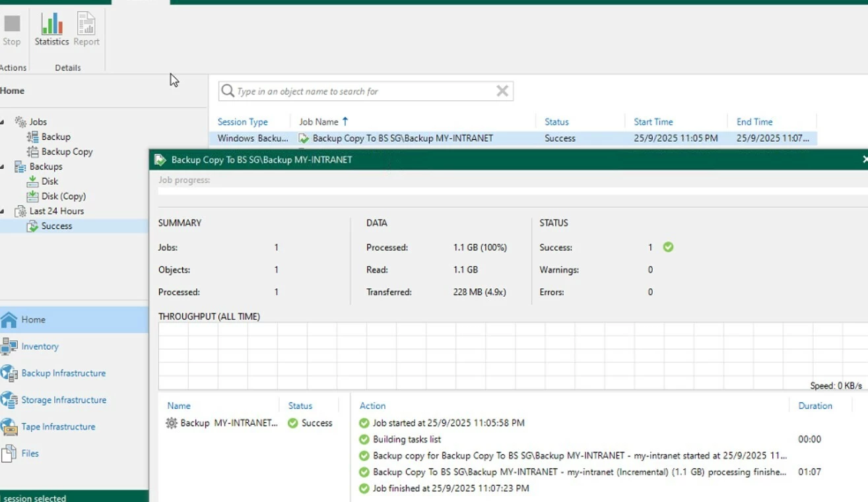Open Storage Infrastructure view
This screenshot has height=502, width=868.
click(63, 400)
